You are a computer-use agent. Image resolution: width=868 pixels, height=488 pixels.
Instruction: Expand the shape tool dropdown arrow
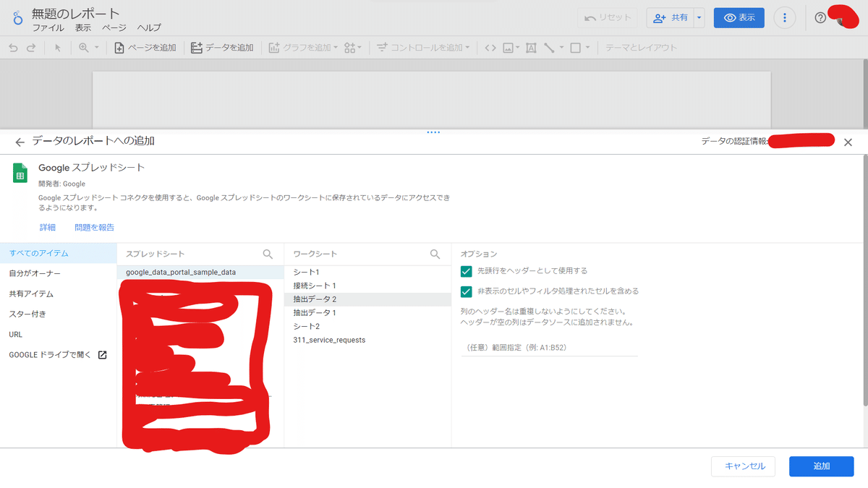(587, 48)
